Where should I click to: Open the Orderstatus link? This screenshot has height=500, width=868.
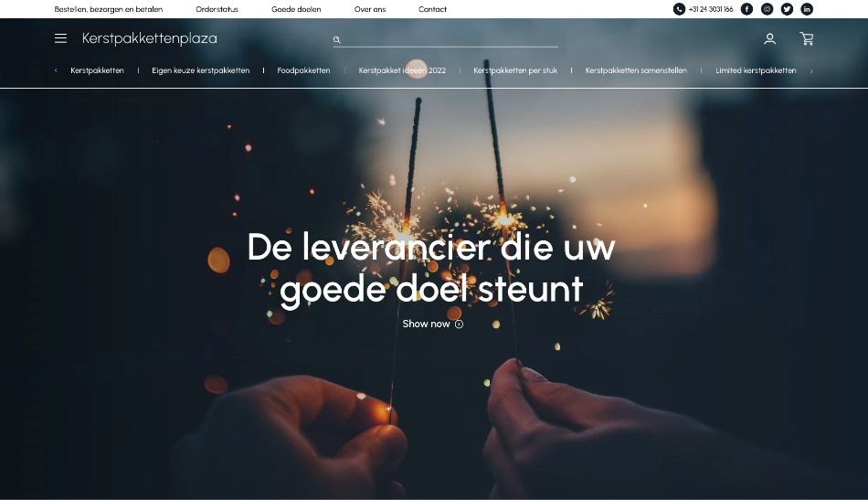217,9
